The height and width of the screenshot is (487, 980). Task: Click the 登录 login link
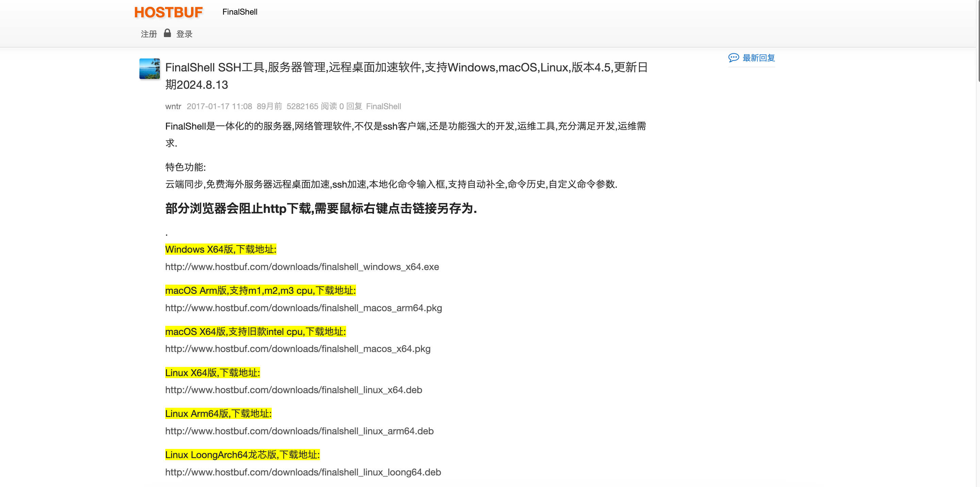point(185,34)
